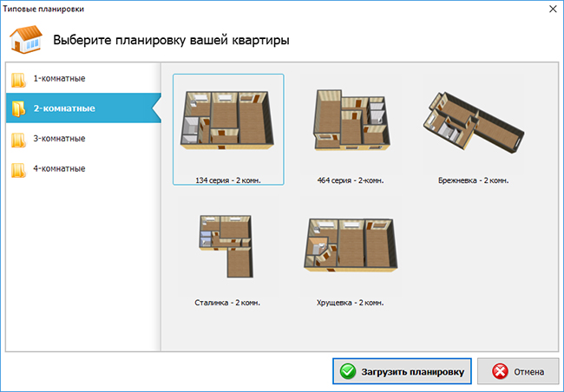This screenshot has height=392, width=564.
Task: Open the 1-комнатные category
Action: click(x=83, y=78)
